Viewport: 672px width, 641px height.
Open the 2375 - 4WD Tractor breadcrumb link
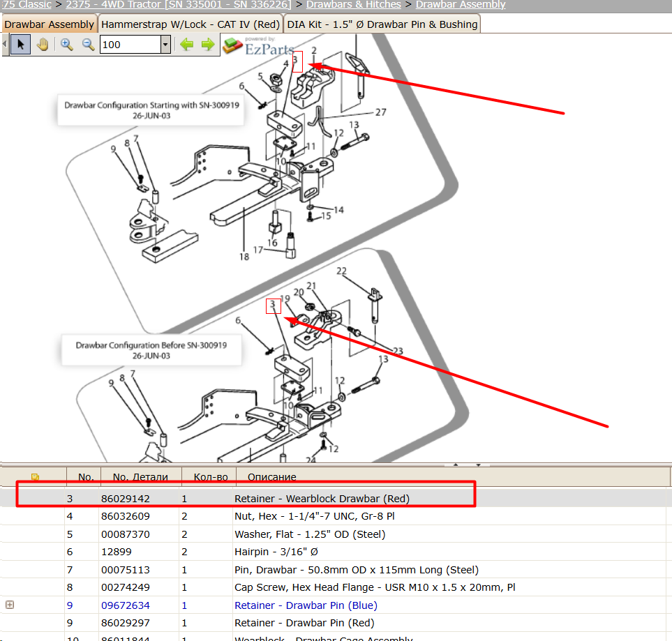point(178,5)
